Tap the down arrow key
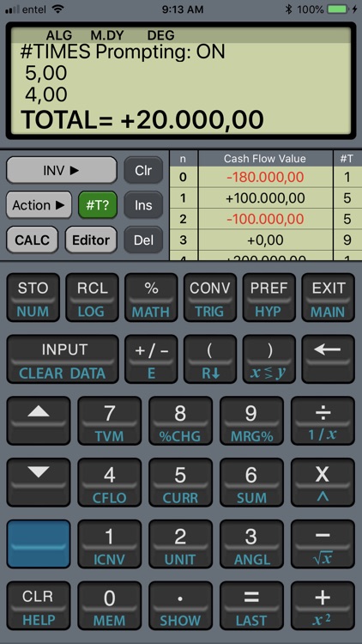362x644 pixels. pyautogui.click(x=39, y=483)
